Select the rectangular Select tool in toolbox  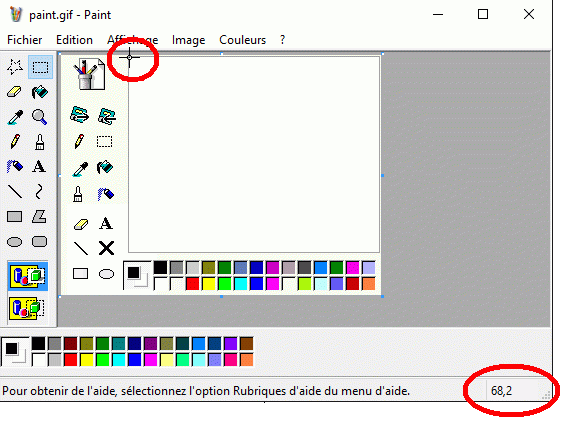point(40,67)
